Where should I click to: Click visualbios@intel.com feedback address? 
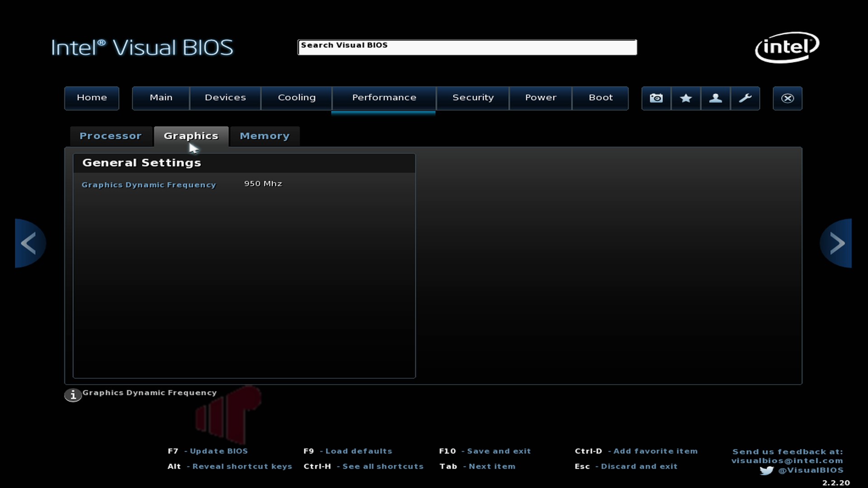787,461
